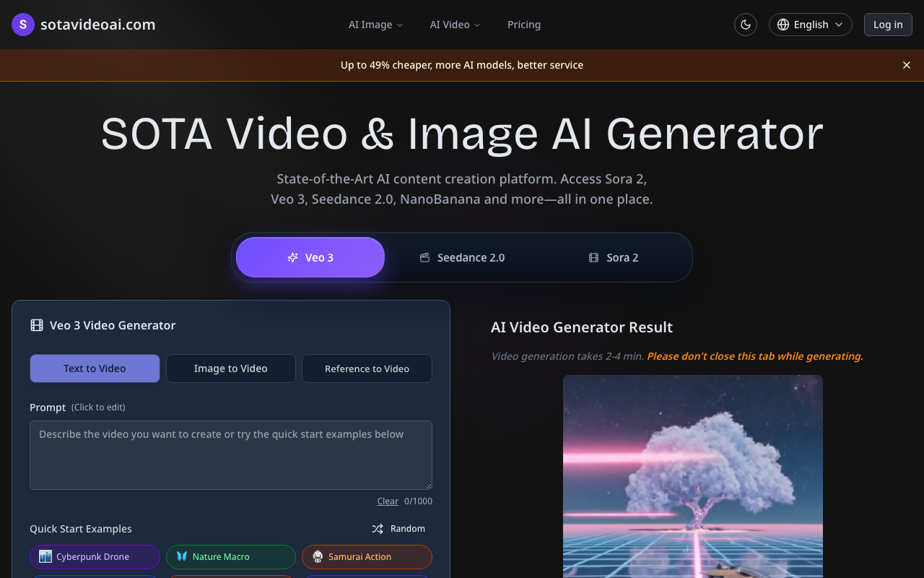Toggle dark mode moon icon
Image resolution: width=924 pixels, height=578 pixels.
click(x=746, y=25)
